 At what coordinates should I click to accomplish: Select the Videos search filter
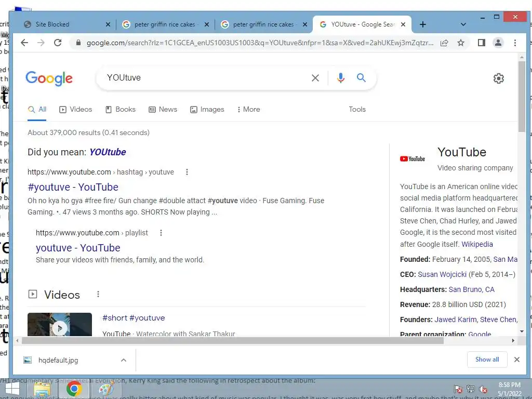pos(76,110)
